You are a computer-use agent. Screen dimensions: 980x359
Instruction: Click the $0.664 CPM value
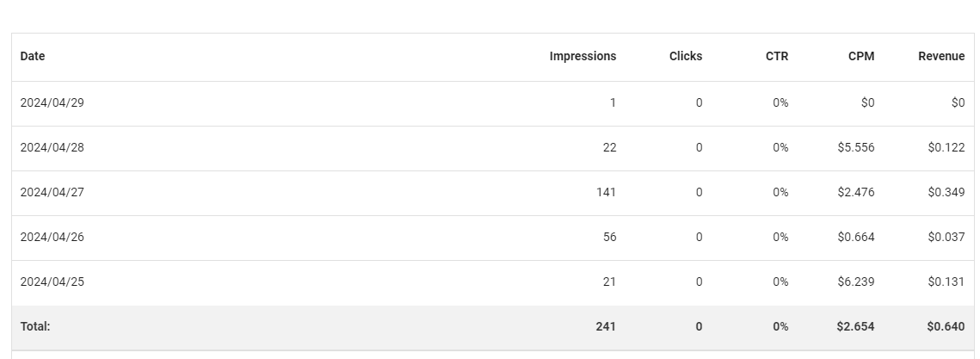(856, 237)
